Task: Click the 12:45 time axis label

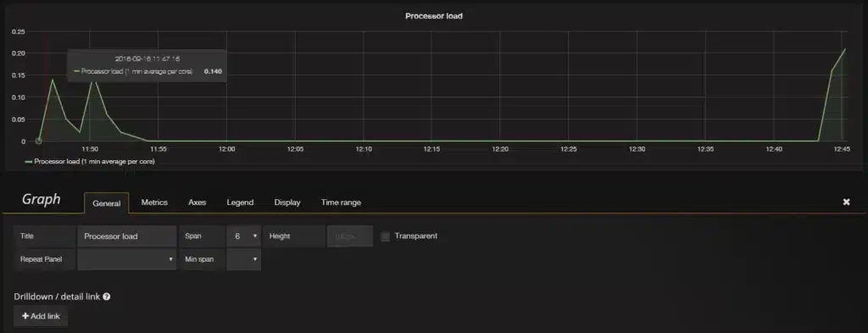Action: pyautogui.click(x=842, y=149)
